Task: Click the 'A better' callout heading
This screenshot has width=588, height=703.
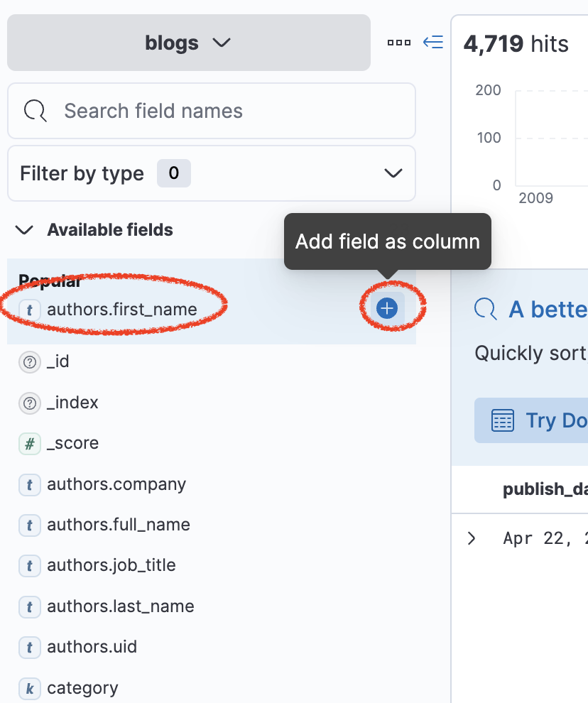Action: (x=548, y=310)
